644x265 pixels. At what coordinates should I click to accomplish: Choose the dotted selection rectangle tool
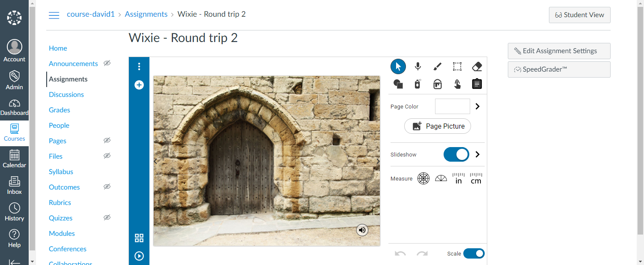[457, 66]
